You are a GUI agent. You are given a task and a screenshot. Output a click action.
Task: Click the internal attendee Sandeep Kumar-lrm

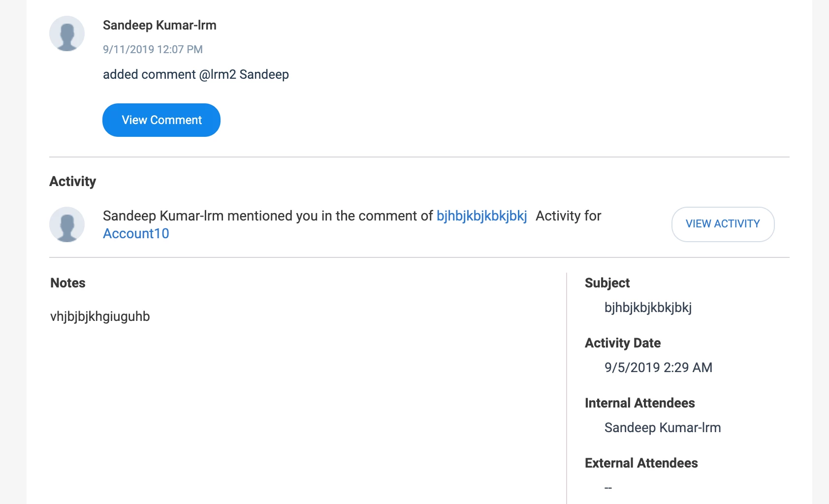[663, 428]
